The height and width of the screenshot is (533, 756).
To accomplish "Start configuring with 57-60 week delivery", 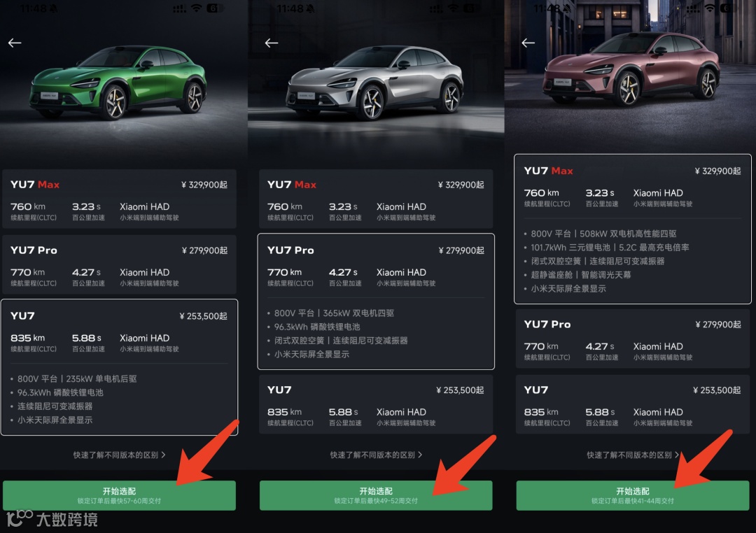I will [x=119, y=495].
